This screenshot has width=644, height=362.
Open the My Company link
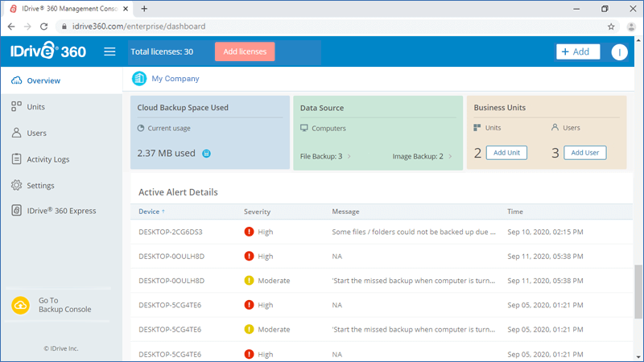175,78
